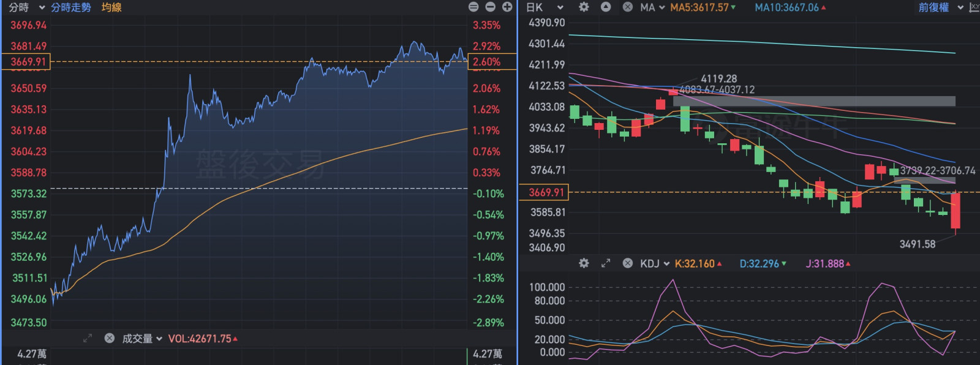Click the zoom-out minus icon on intraday chart
The image size is (980, 365).
490,7
